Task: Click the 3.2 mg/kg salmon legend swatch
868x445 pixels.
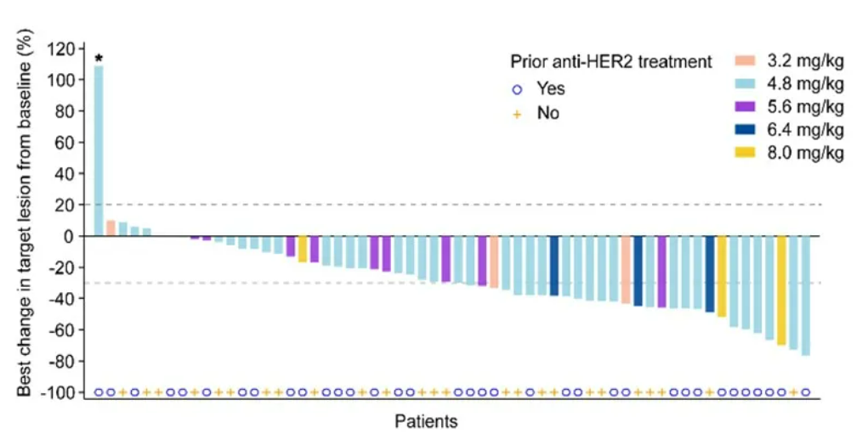Action: point(745,61)
